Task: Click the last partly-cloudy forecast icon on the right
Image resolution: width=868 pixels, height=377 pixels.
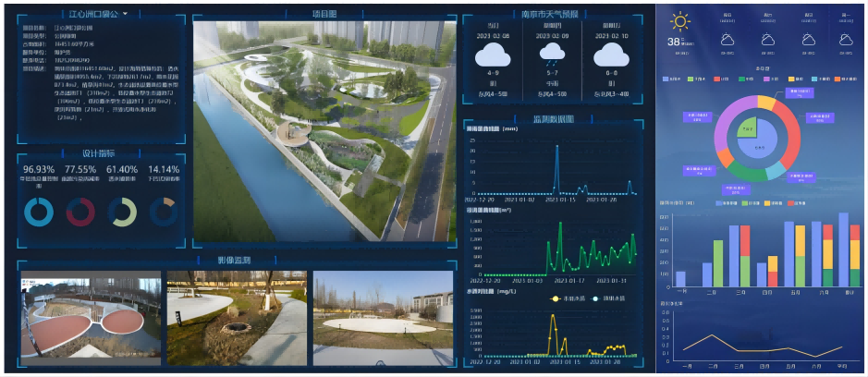Action: click(845, 40)
